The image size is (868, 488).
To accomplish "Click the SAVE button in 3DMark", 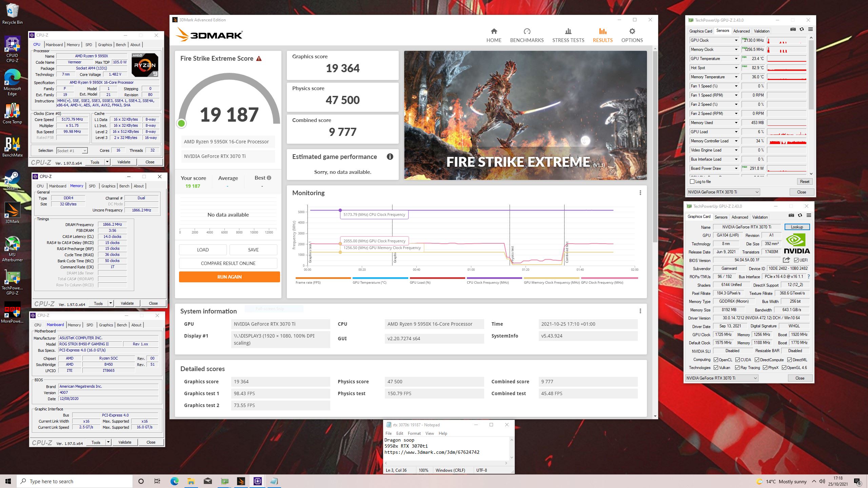I will tap(253, 250).
